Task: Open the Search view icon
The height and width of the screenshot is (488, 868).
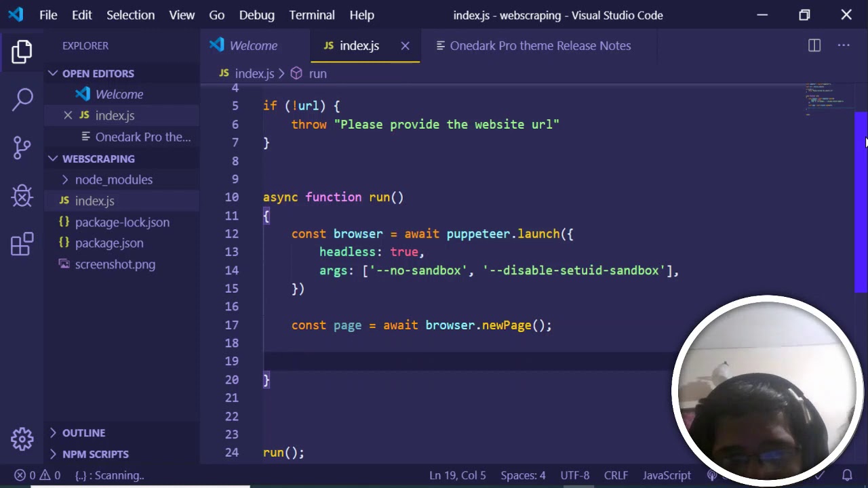Action: point(22,99)
